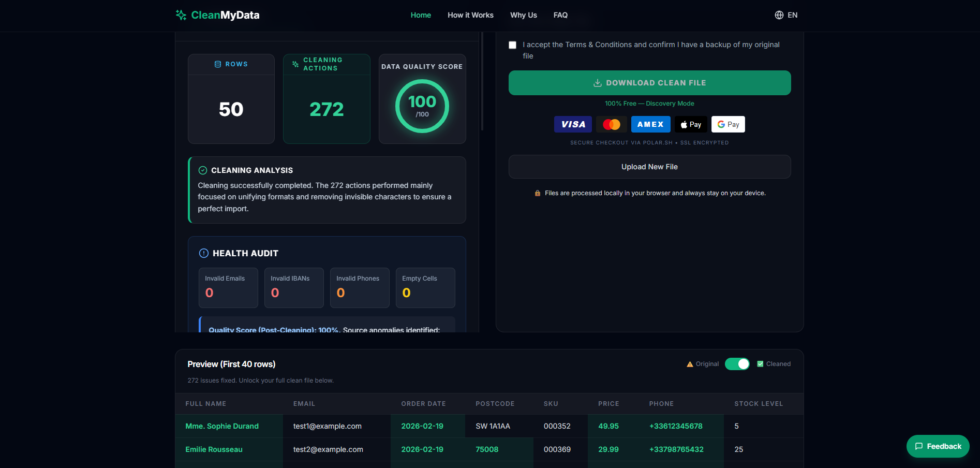Click the Mme. Sophie Durand cell

click(x=229, y=426)
